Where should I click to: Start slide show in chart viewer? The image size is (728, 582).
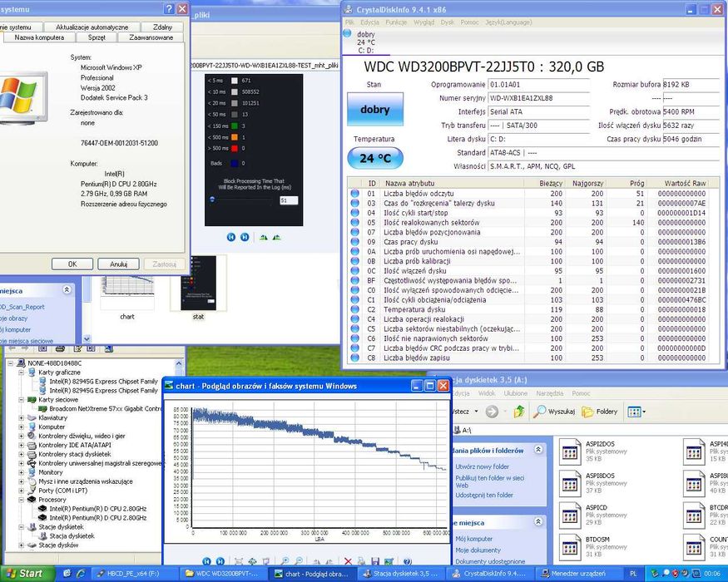tap(266, 561)
